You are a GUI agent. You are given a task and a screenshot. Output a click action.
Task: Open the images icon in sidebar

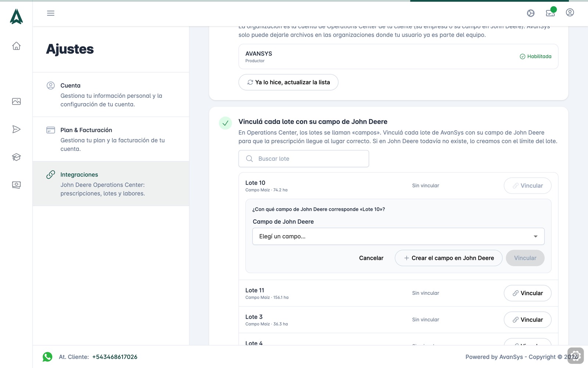[16, 102]
